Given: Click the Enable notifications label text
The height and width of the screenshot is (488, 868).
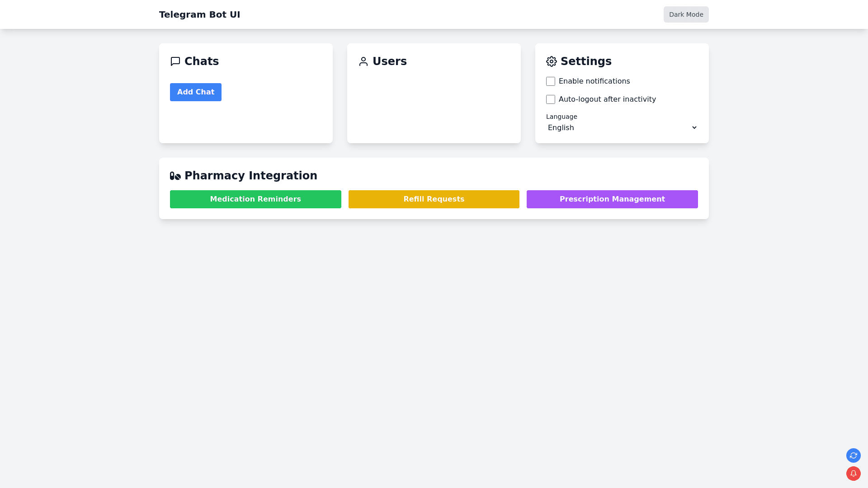Looking at the screenshot, I should [x=594, y=81].
